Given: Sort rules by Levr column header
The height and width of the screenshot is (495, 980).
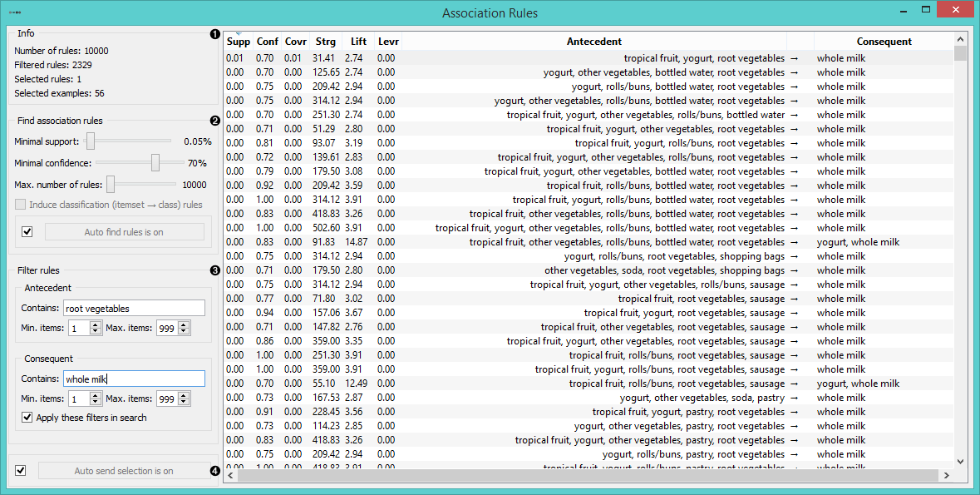Looking at the screenshot, I should 388,42.
